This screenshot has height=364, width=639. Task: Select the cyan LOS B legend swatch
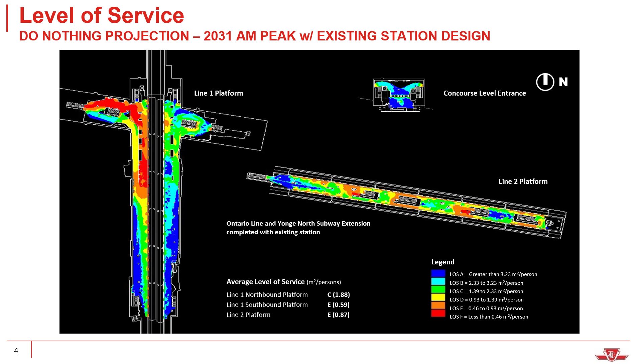tap(438, 282)
